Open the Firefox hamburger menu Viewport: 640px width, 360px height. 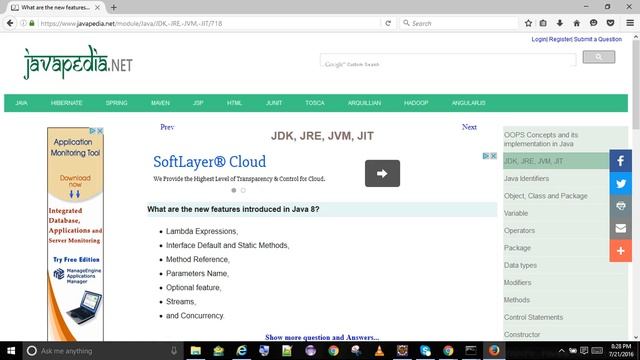click(x=630, y=23)
